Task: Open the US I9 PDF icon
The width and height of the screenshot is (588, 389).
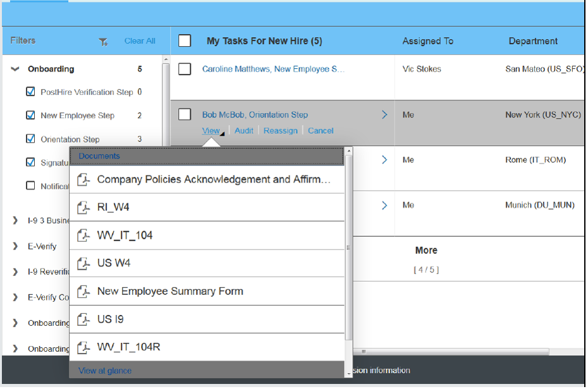Action: click(83, 320)
